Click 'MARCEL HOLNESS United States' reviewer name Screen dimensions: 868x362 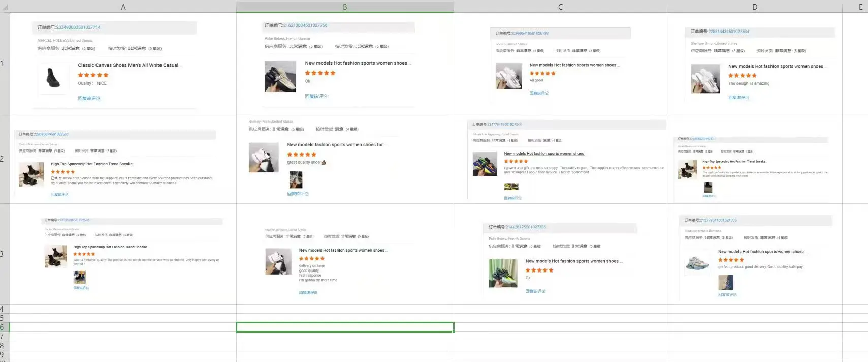(x=65, y=40)
